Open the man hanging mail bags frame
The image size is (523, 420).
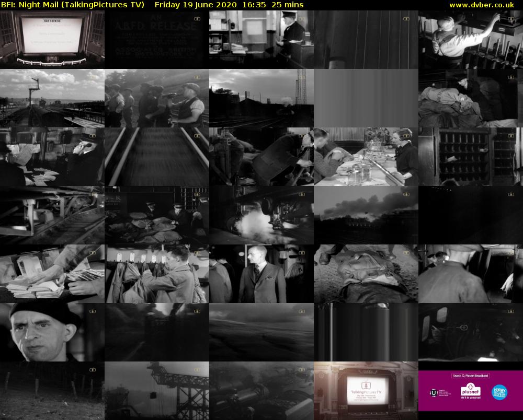157,274
